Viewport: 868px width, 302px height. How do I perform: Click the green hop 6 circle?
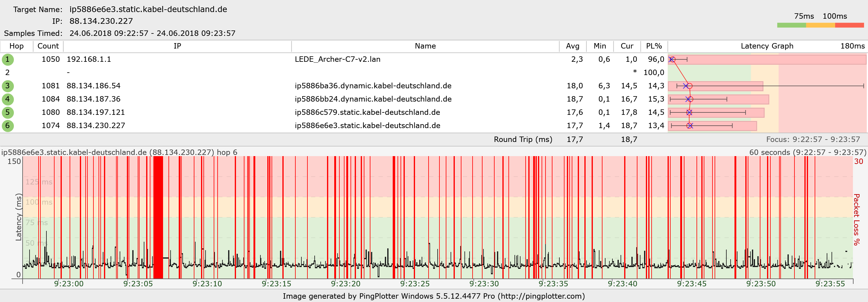pyautogui.click(x=8, y=126)
